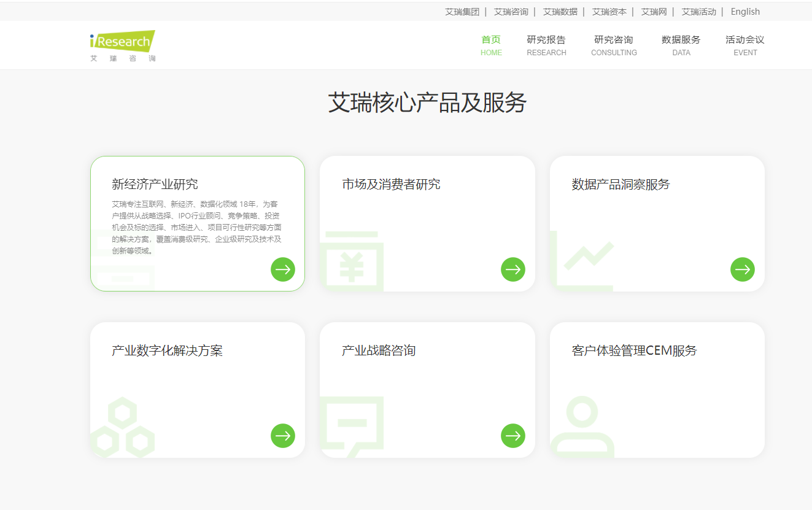Go to 首页 HOME nav item
This screenshot has width=812, height=510.
491,45
